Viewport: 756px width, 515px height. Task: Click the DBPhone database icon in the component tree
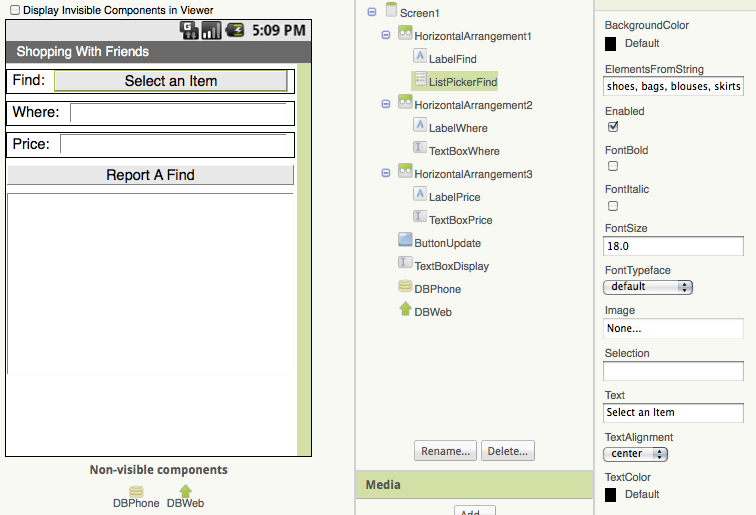[405, 288]
